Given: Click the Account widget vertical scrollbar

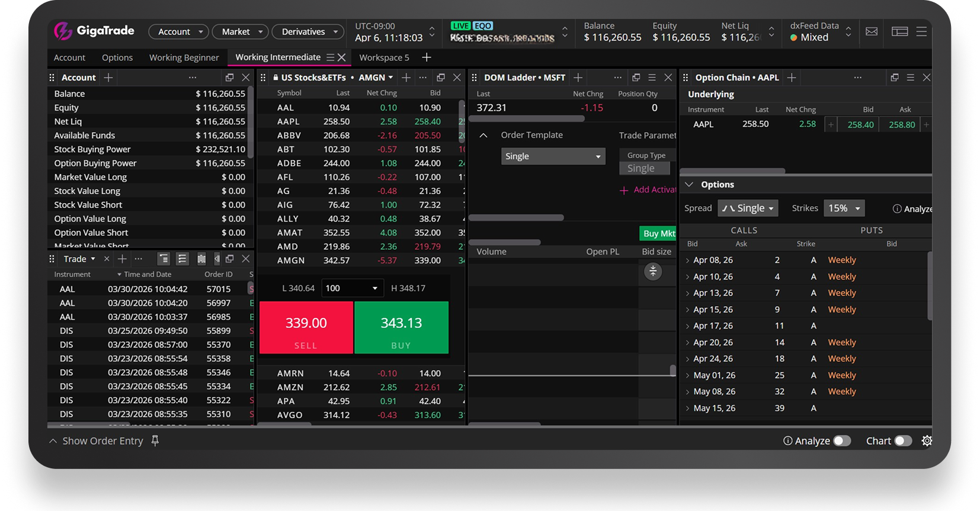Looking at the screenshot, I should [x=251, y=123].
